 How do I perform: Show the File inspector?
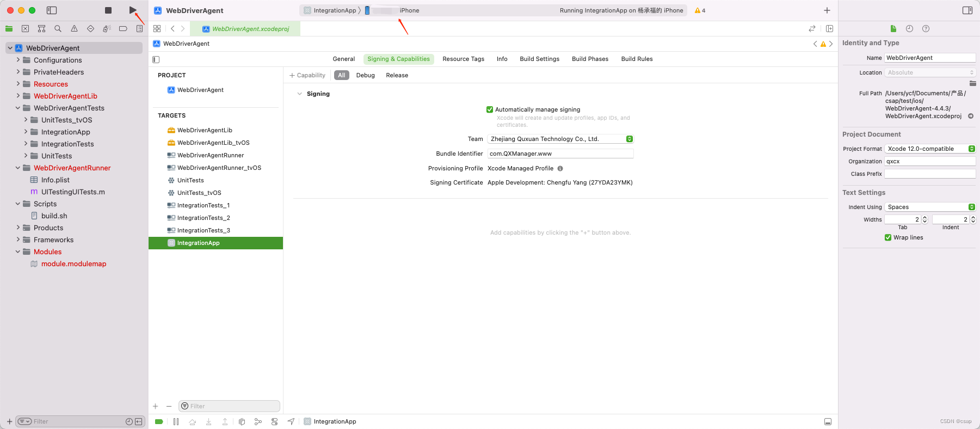(893, 28)
